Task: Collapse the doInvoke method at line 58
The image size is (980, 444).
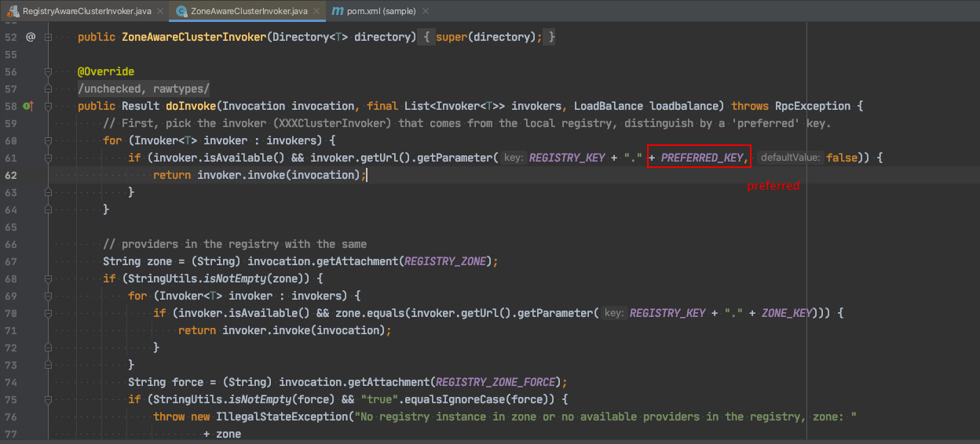Action: [x=49, y=106]
